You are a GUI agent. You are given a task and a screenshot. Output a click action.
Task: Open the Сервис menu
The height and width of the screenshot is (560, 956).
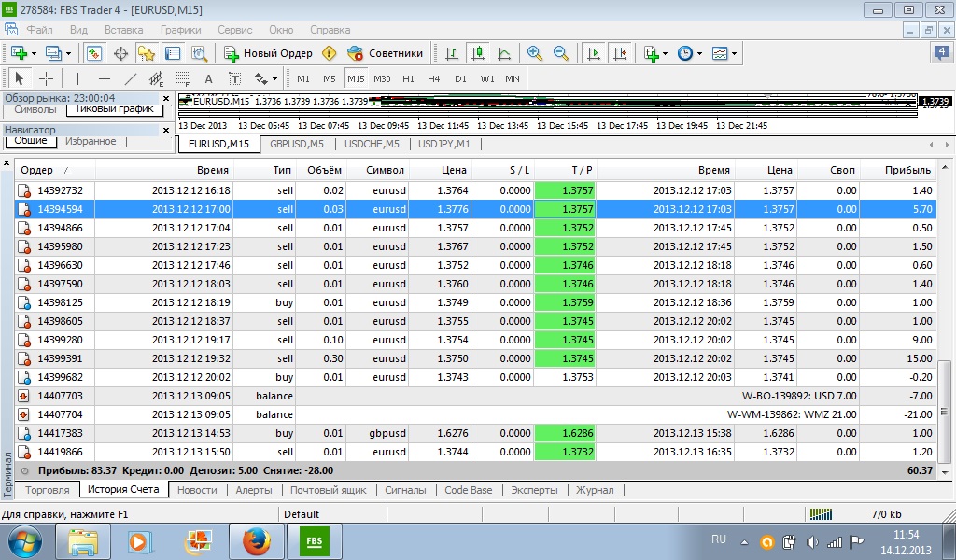point(234,30)
